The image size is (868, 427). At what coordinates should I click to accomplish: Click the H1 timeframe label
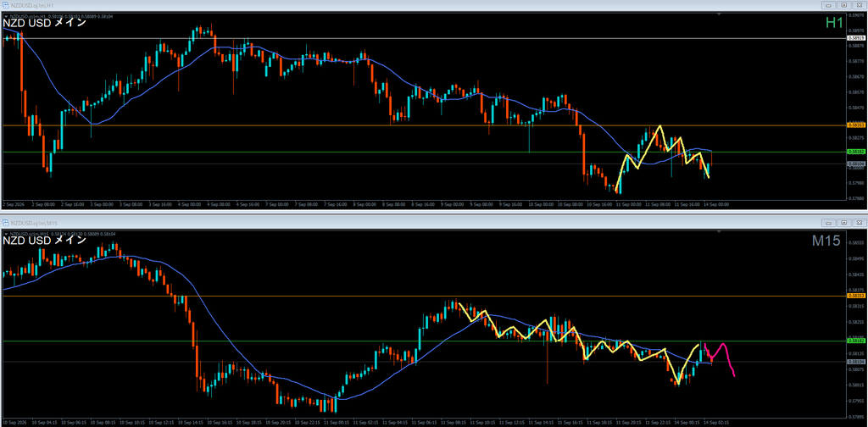(x=834, y=23)
